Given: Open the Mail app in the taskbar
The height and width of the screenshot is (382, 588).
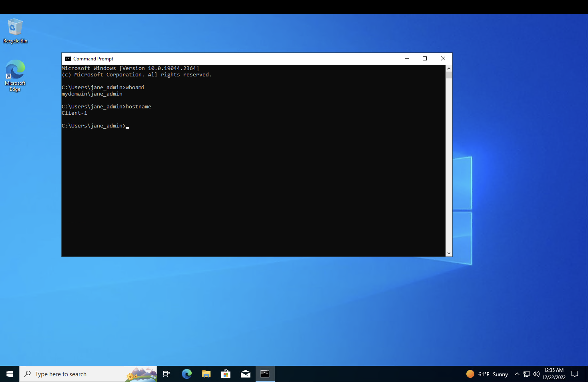Looking at the screenshot, I should coord(245,374).
